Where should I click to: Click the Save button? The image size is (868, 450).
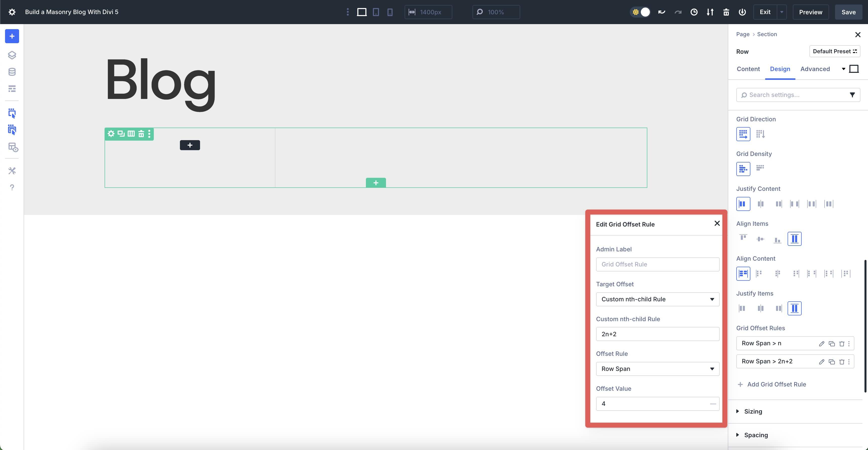(x=848, y=12)
